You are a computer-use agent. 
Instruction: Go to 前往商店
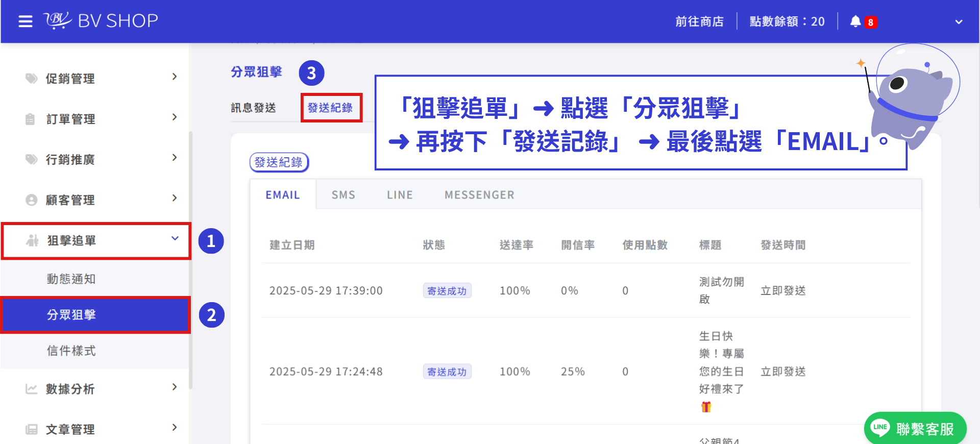(699, 21)
